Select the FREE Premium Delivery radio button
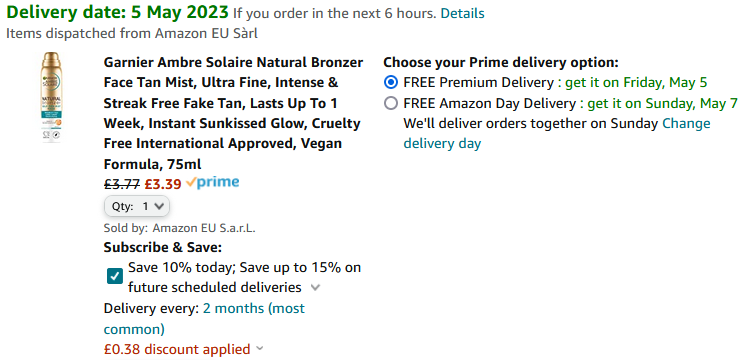 pyautogui.click(x=391, y=83)
